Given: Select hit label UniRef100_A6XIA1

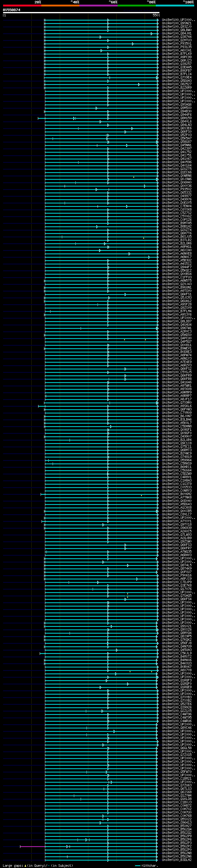Looking at the screenshot, I should coord(176,50).
